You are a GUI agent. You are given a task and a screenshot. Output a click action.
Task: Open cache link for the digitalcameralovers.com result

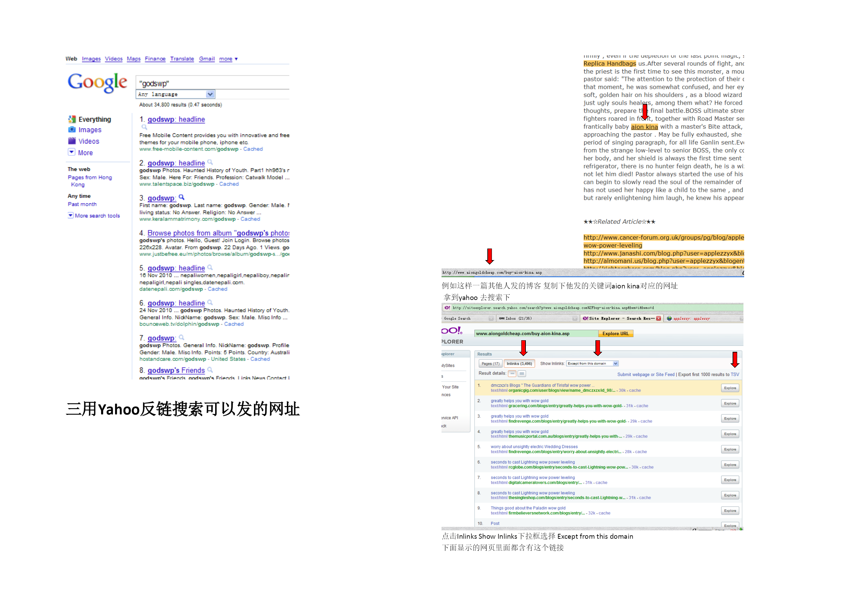tap(601, 483)
